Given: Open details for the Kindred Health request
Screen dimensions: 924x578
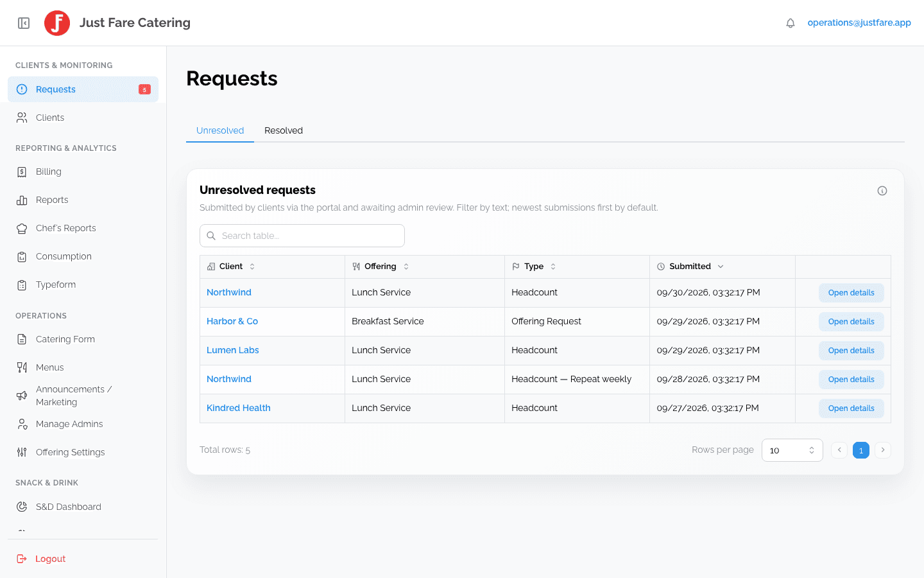Looking at the screenshot, I should click(x=851, y=408).
